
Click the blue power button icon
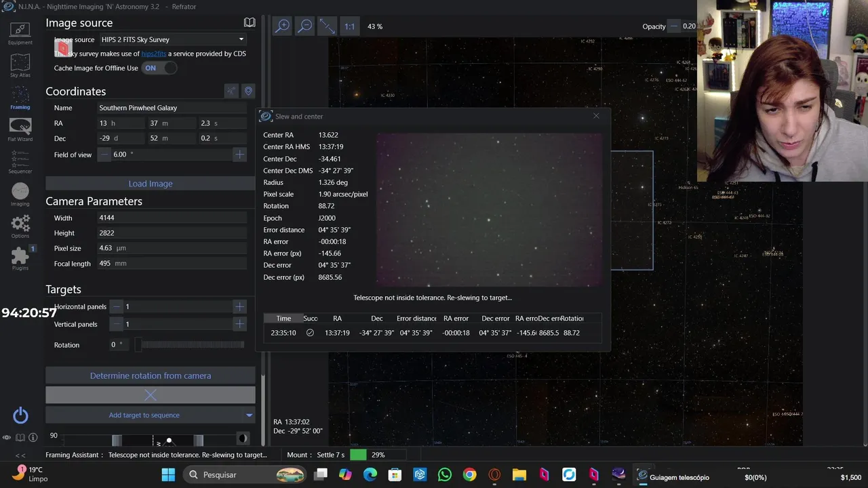click(20, 415)
